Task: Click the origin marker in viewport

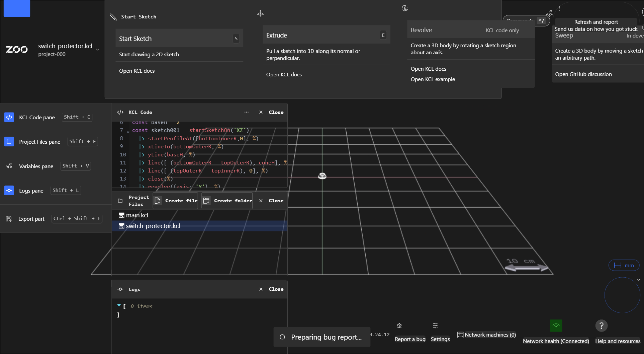Action: (x=322, y=176)
